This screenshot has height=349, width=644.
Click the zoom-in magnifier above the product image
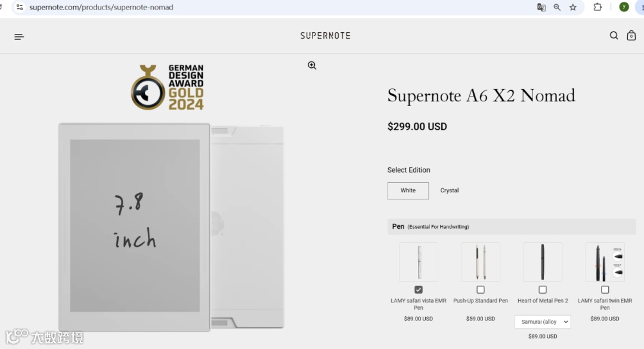(x=312, y=66)
